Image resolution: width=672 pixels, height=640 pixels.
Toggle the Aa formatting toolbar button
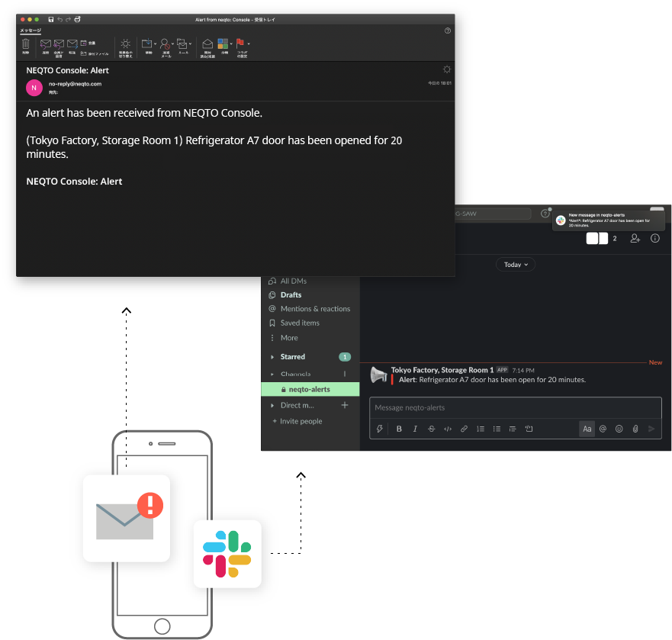[x=587, y=429]
